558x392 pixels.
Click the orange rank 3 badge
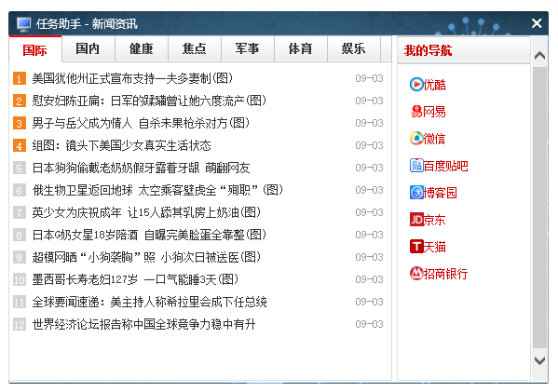[20, 123]
